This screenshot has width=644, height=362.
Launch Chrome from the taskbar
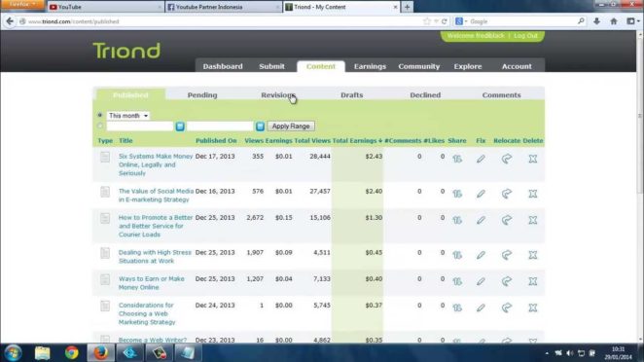tap(71, 353)
